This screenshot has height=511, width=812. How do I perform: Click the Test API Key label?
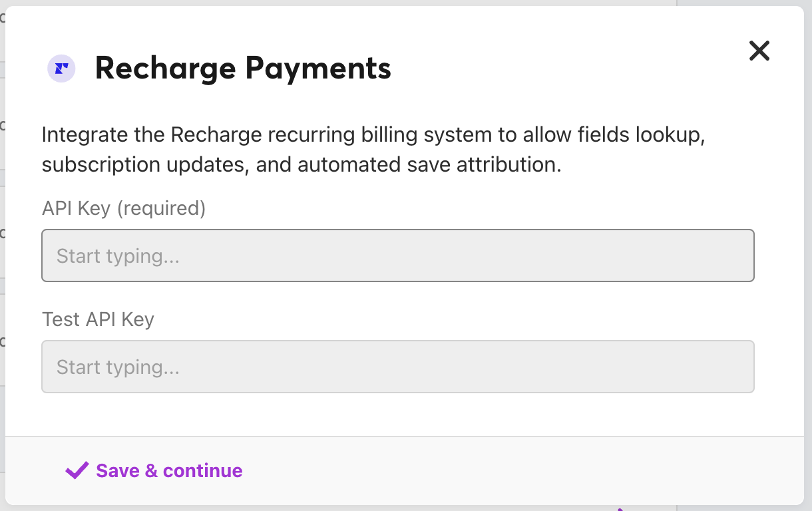[98, 319]
